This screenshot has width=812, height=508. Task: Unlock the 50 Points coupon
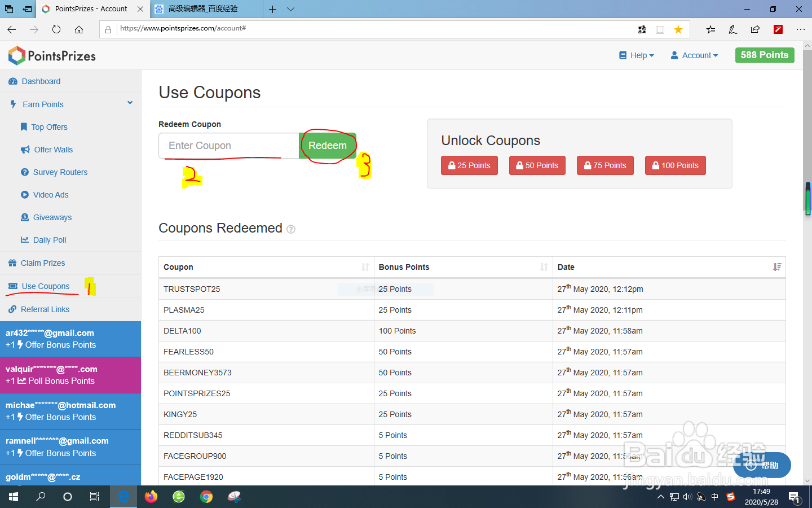click(537, 165)
